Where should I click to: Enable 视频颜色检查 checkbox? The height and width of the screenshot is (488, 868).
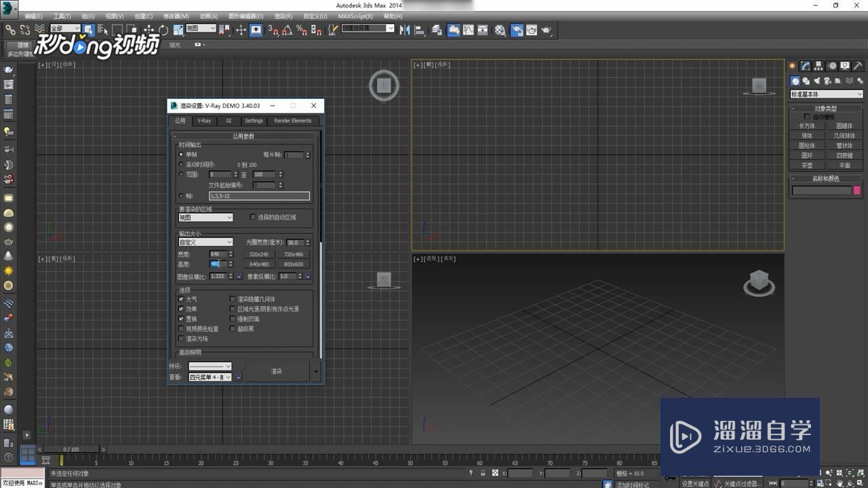coord(181,329)
